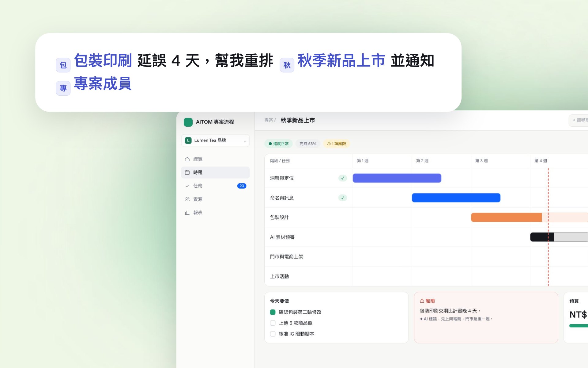Click the 專案 breadcrumb link
The height and width of the screenshot is (368, 588).
point(269,120)
